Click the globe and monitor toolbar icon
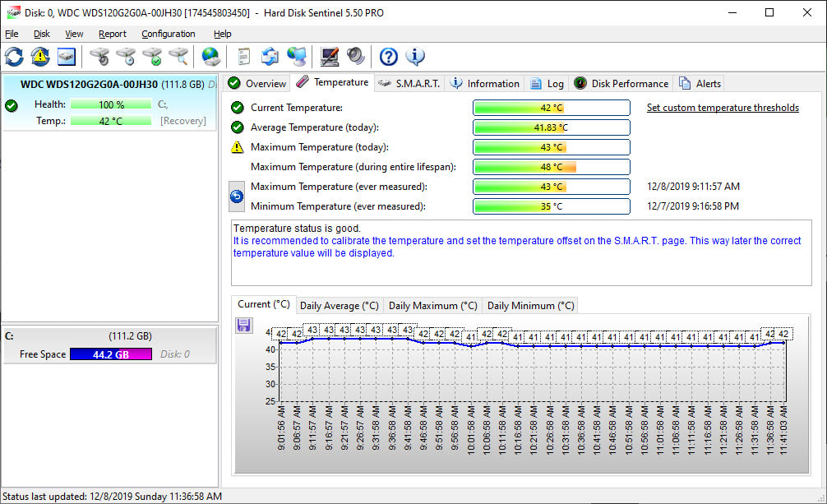This screenshot has width=827, height=504. click(297, 57)
